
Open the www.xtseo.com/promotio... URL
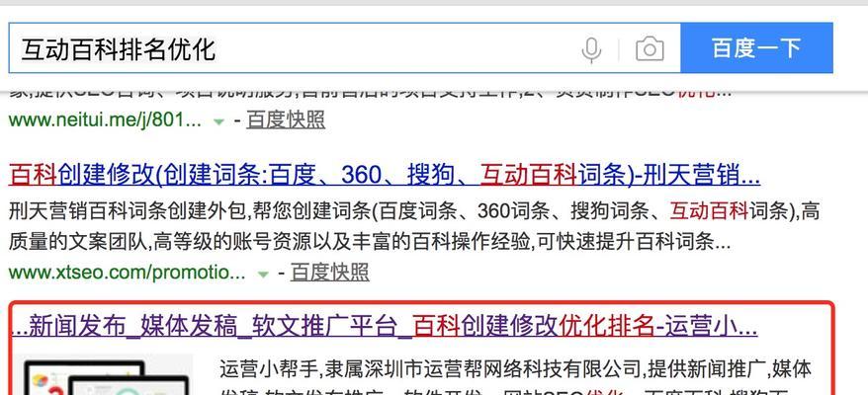pyautogui.click(x=127, y=273)
